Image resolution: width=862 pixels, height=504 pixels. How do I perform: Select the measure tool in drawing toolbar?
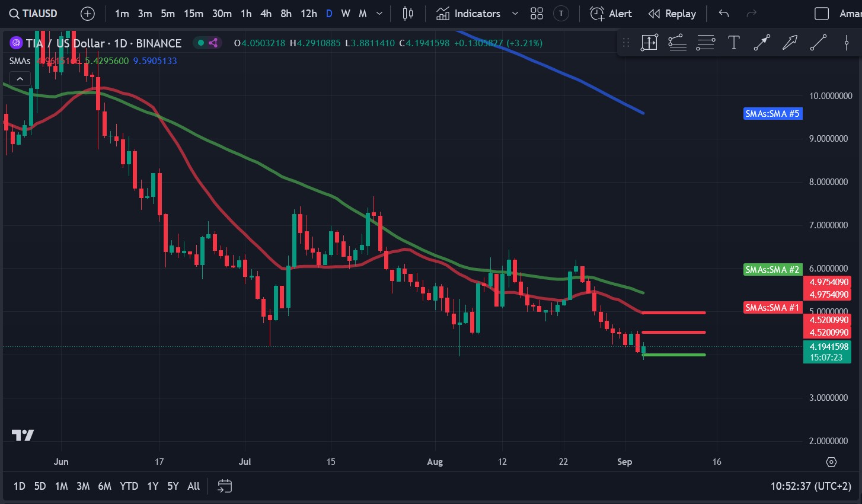pyautogui.click(x=649, y=42)
